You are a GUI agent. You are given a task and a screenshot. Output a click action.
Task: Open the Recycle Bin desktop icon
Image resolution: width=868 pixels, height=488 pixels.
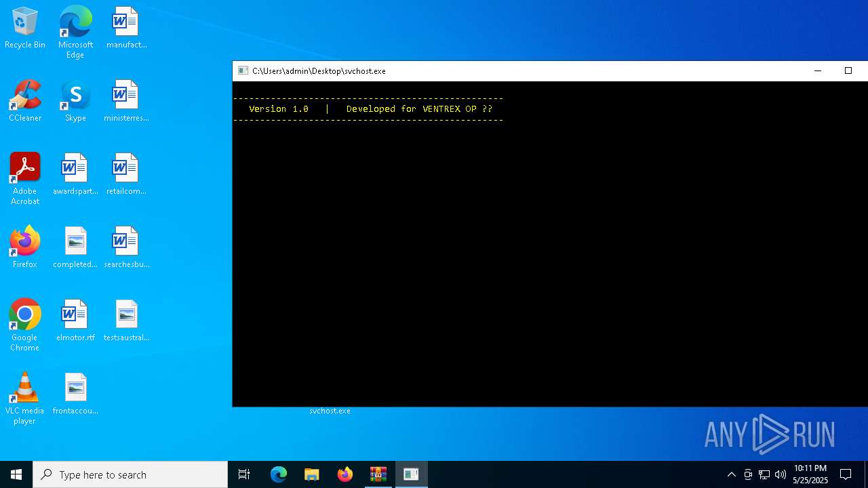(x=25, y=28)
